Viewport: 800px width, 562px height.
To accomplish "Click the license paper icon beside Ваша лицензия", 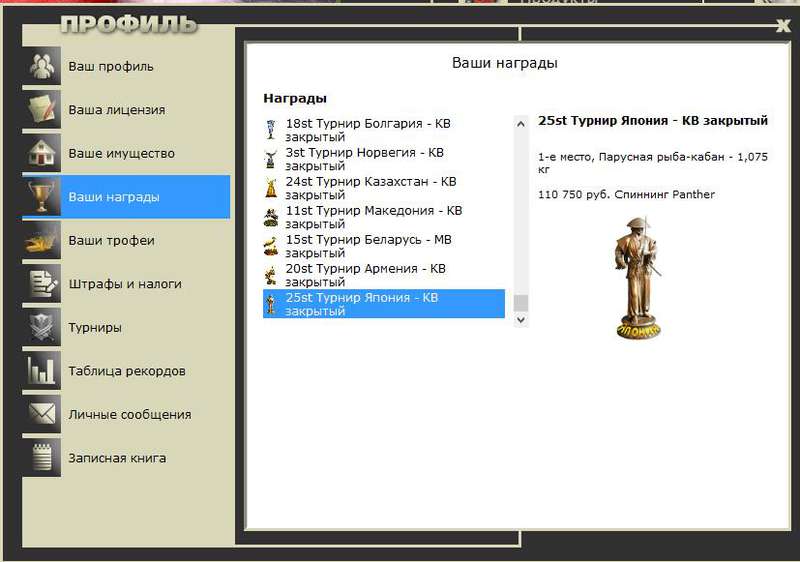I will click(x=41, y=110).
